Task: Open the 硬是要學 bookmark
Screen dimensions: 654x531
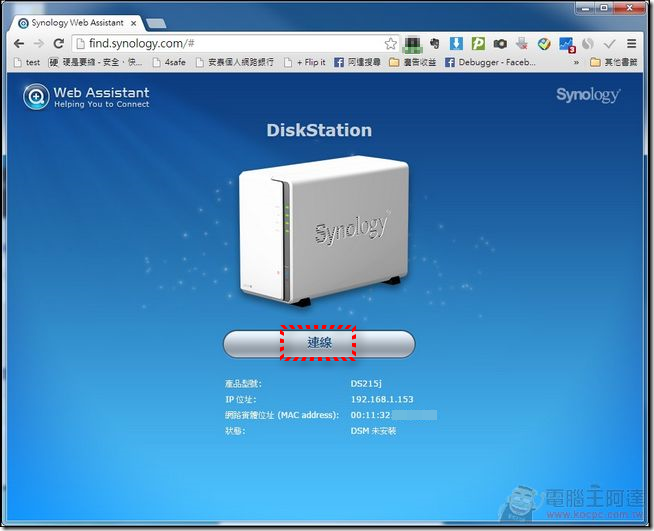Action: (96, 63)
